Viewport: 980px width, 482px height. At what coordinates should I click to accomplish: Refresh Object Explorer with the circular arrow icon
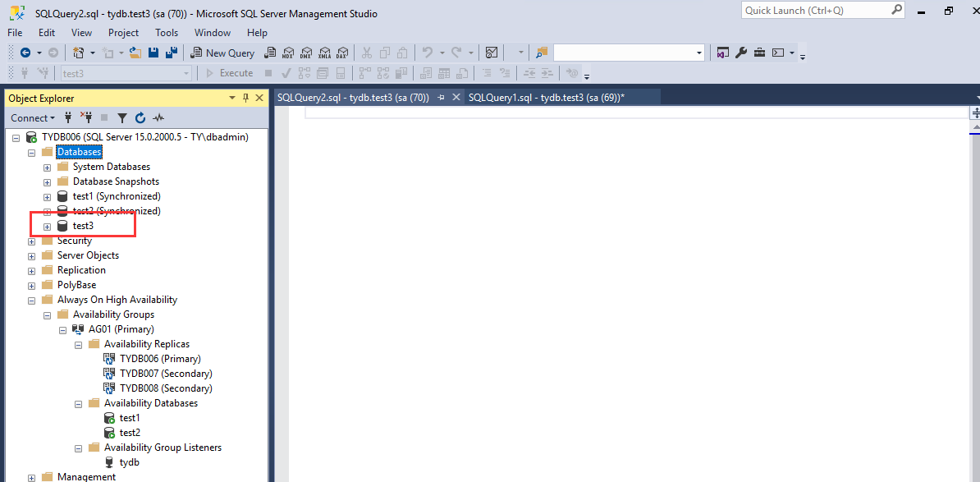[x=140, y=117]
